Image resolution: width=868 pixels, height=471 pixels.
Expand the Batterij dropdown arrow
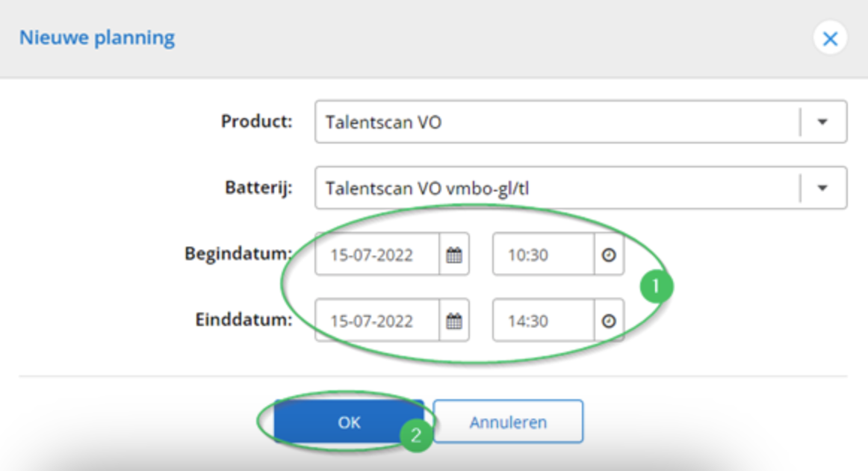(x=822, y=188)
